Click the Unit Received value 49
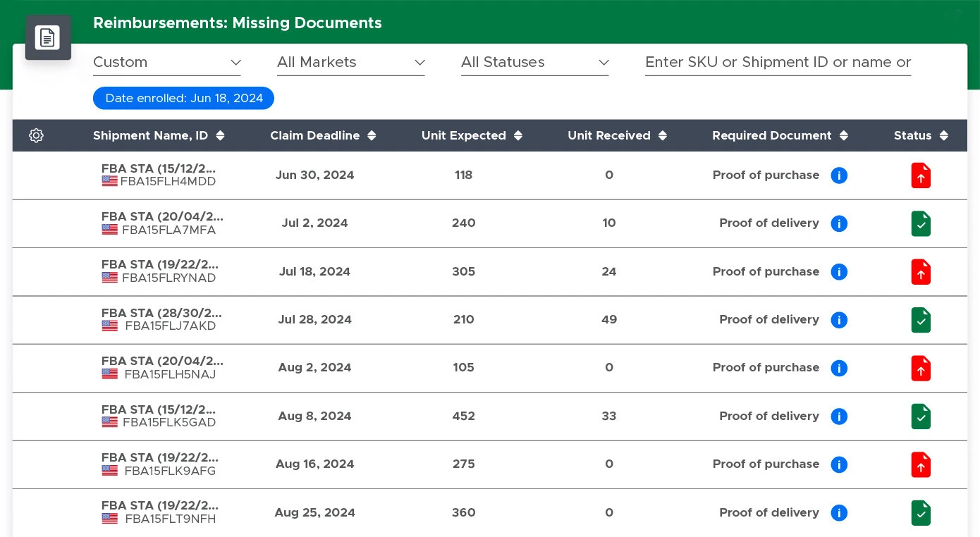This screenshot has height=537, width=980. (609, 320)
